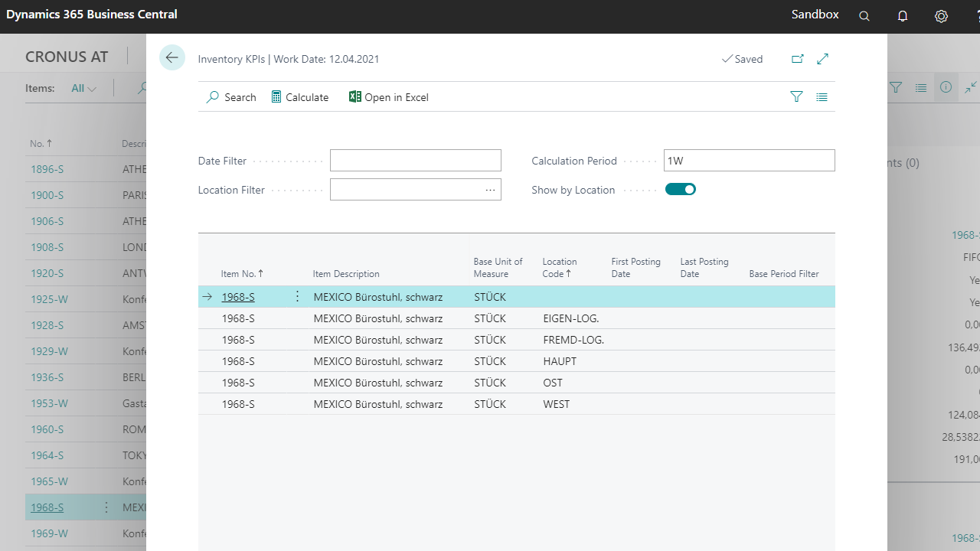The image size is (980, 551).
Task: Open the 1968-S item link in the selected row
Action: pyautogui.click(x=238, y=297)
